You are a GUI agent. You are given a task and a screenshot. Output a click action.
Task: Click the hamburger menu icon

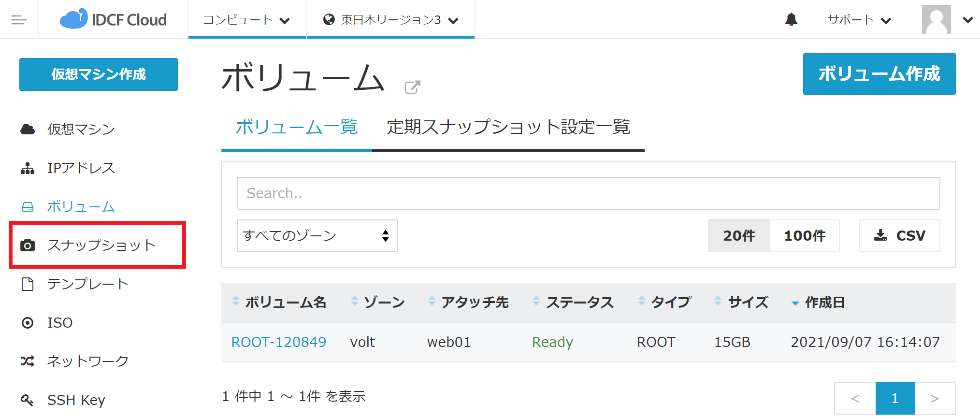click(x=19, y=20)
